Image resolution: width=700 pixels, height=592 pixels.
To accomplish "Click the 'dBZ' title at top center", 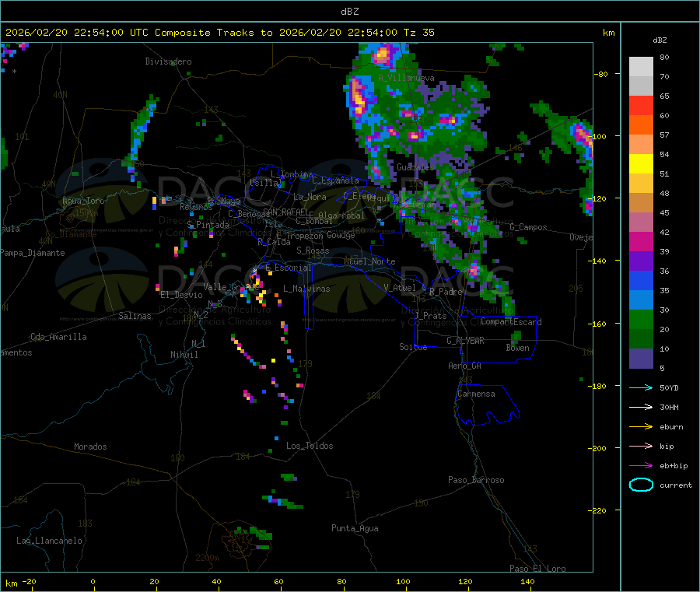I will [349, 12].
